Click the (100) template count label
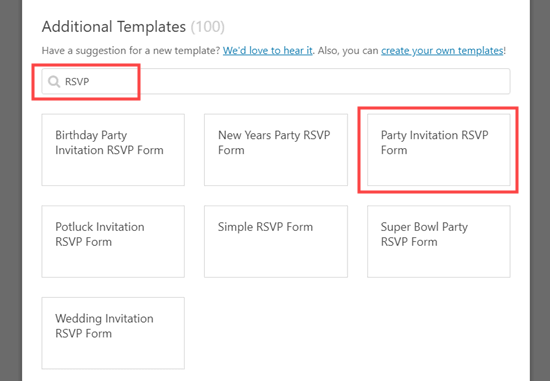The image size is (550, 381). tap(208, 27)
